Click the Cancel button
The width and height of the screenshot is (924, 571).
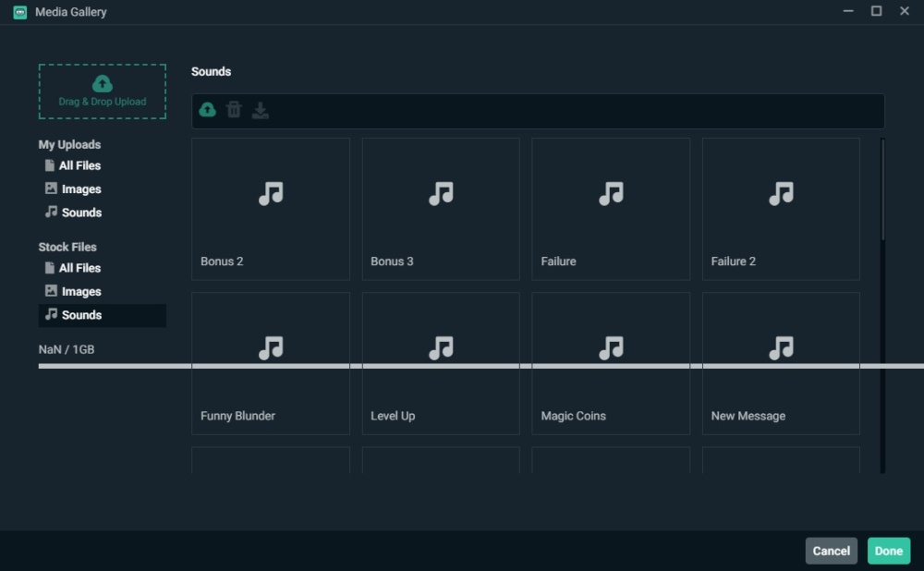coord(831,551)
